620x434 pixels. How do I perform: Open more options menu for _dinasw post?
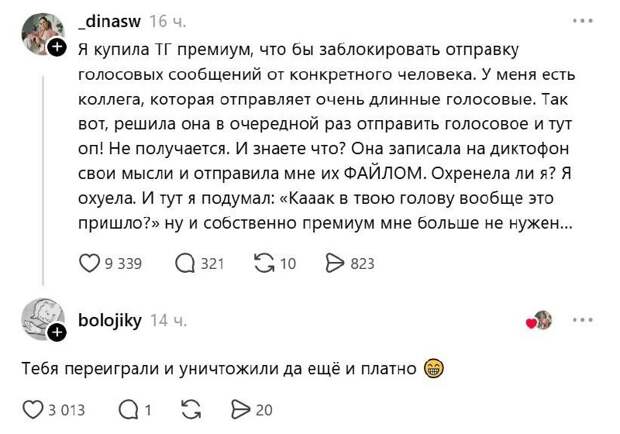tap(582, 21)
